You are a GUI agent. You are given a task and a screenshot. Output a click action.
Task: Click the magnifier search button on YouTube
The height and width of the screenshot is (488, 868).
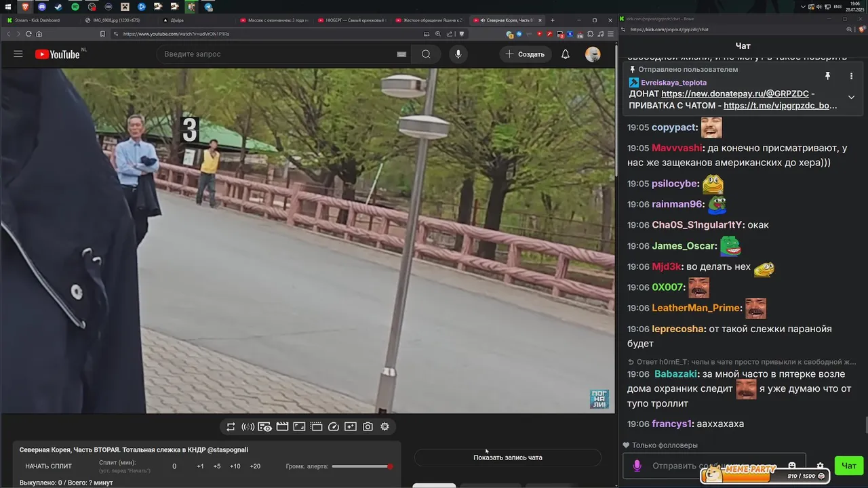(x=426, y=54)
